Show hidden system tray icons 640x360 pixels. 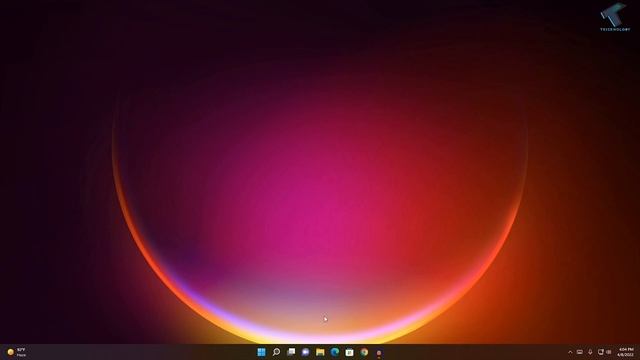[570, 352]
